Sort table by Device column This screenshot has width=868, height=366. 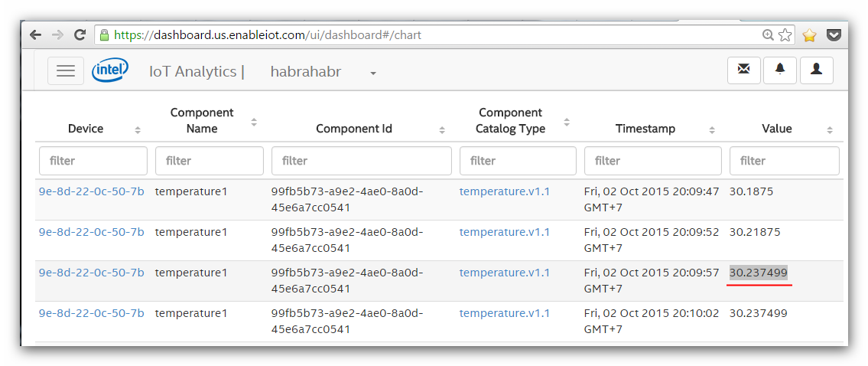coord(138,129)
